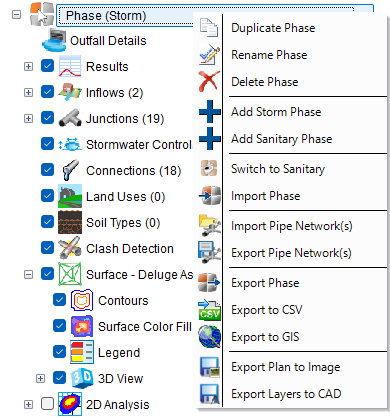This screenshot has height=418, width=390.
Task: Hide Contours via its checkbox
Action: point(59,300)
